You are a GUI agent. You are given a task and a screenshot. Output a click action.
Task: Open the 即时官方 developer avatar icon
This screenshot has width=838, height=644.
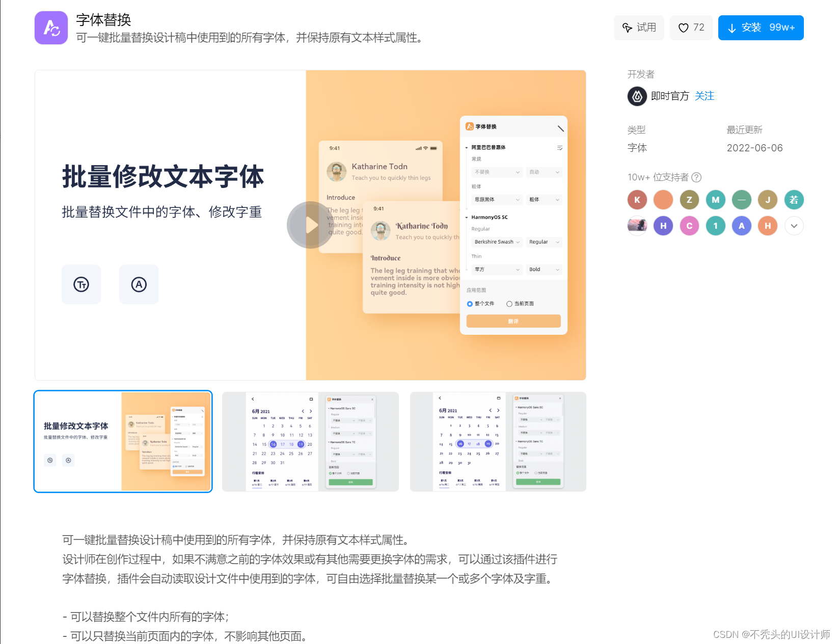(x=637, y=96)
